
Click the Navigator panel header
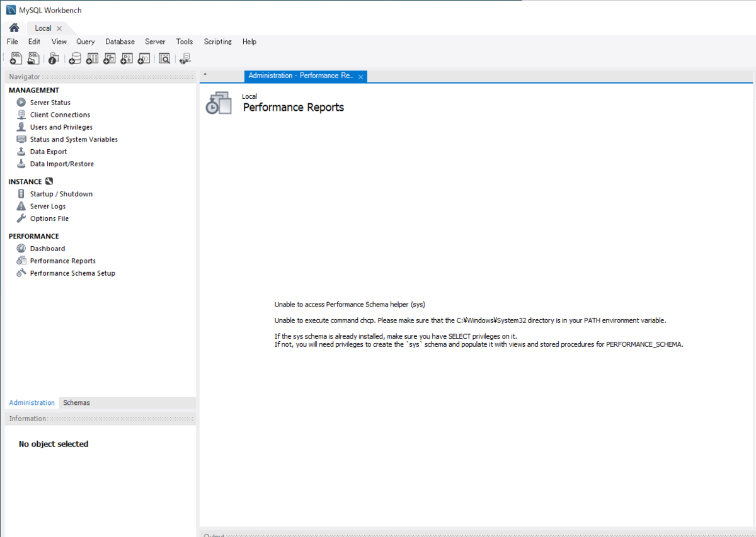tap(100, 77)
